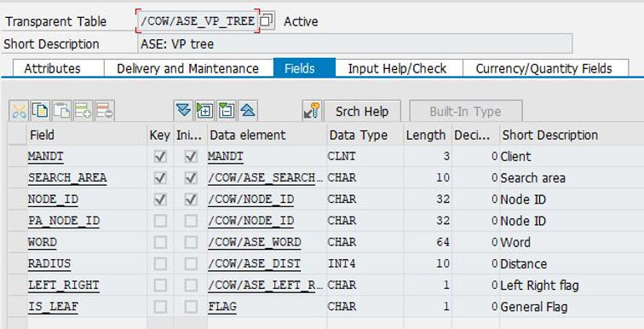This screenshot has height=329, width=644.
Task: Select the row header for WORD
Action: (18, 242)
